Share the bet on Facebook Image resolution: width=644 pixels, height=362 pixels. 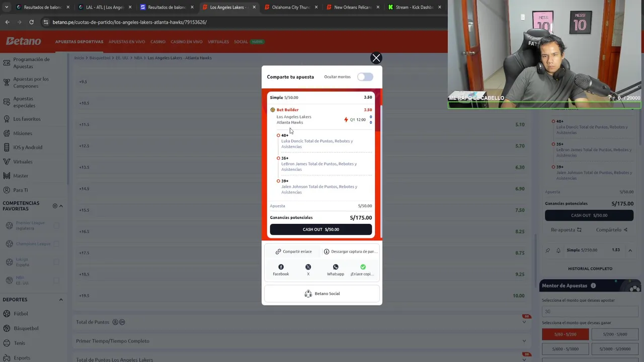281,270
